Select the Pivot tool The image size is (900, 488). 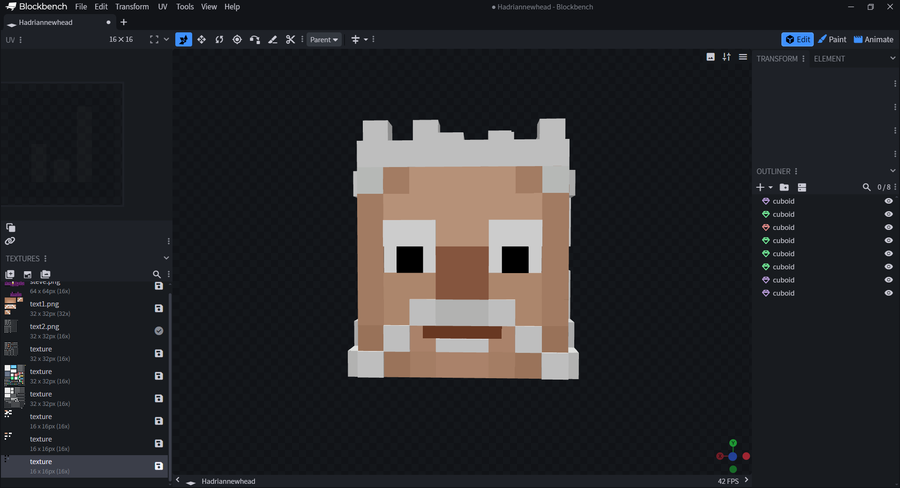pos(237,40)
